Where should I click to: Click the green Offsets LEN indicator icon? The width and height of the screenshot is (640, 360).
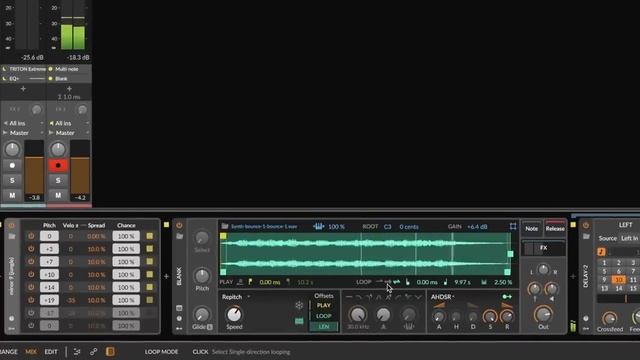[x=299, y=321]
